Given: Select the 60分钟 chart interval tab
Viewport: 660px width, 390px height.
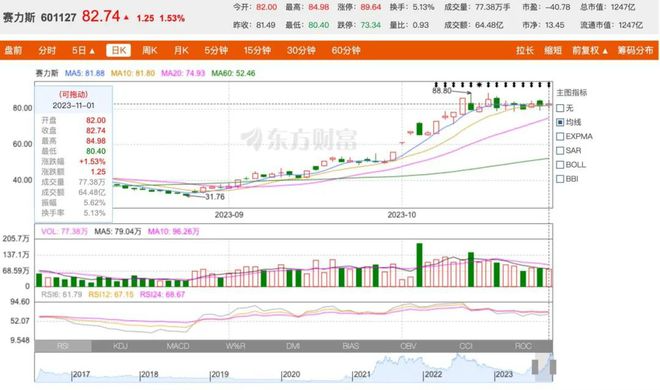Looking at the screenshot, I should pos(346,50).
